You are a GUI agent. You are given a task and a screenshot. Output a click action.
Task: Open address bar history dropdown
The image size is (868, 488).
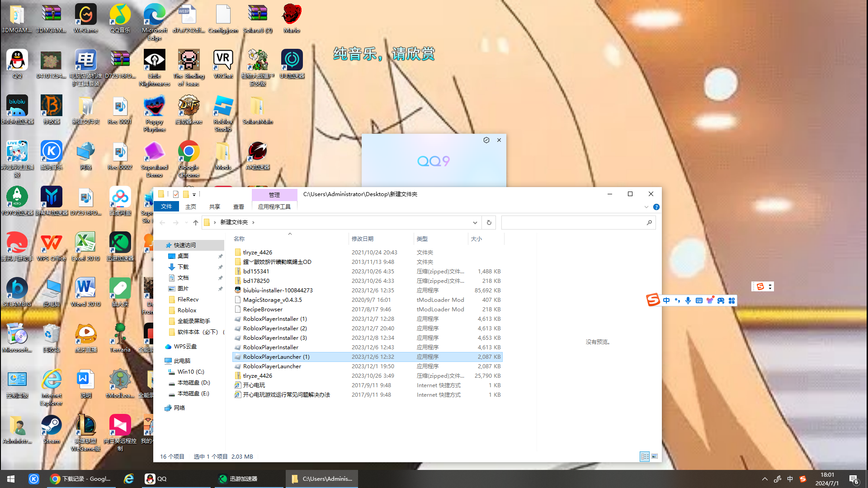click(475, 222)
